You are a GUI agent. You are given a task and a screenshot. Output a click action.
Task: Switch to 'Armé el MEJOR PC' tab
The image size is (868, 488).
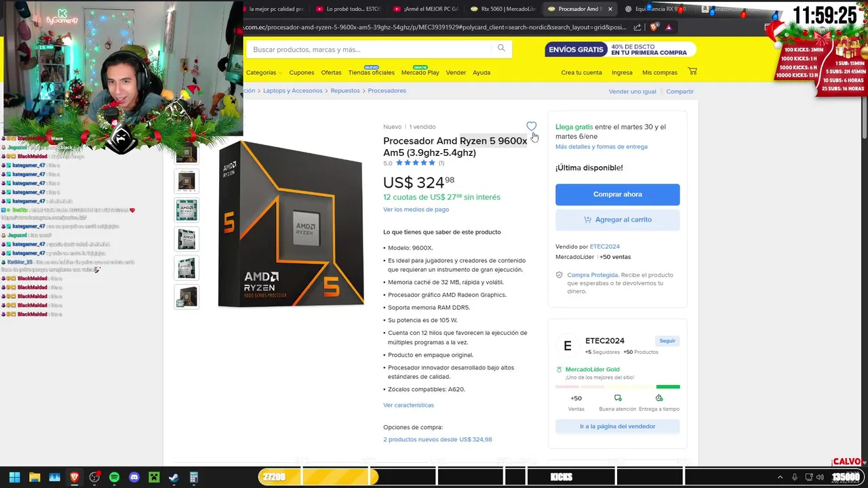(x=426, y=9)
